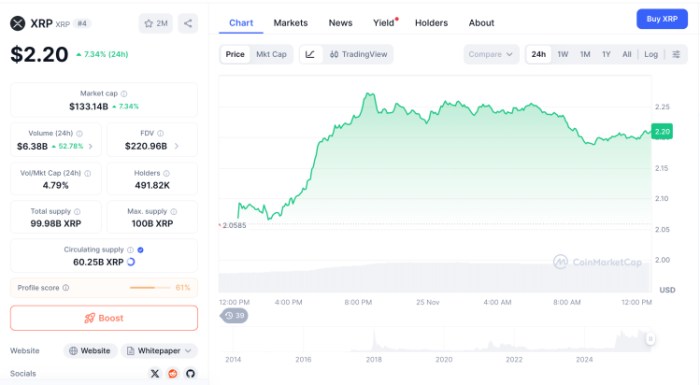Open the Yield tab

(384, 23)
